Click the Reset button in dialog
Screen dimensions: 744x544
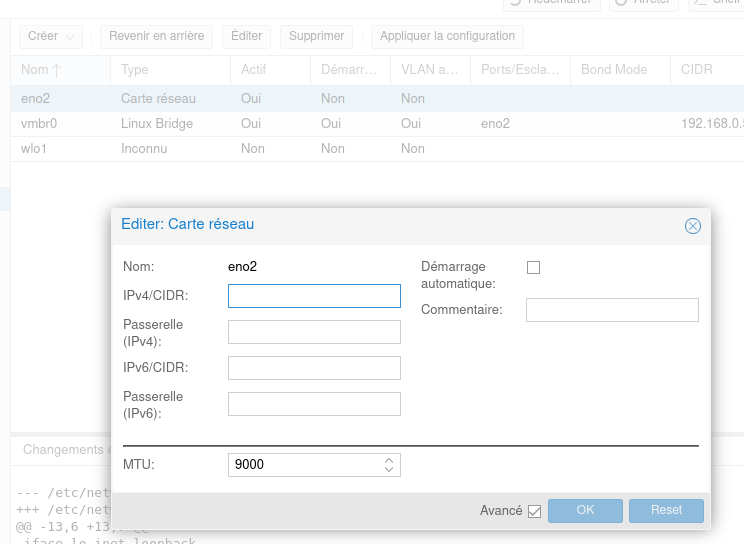(x=666, y=510)
